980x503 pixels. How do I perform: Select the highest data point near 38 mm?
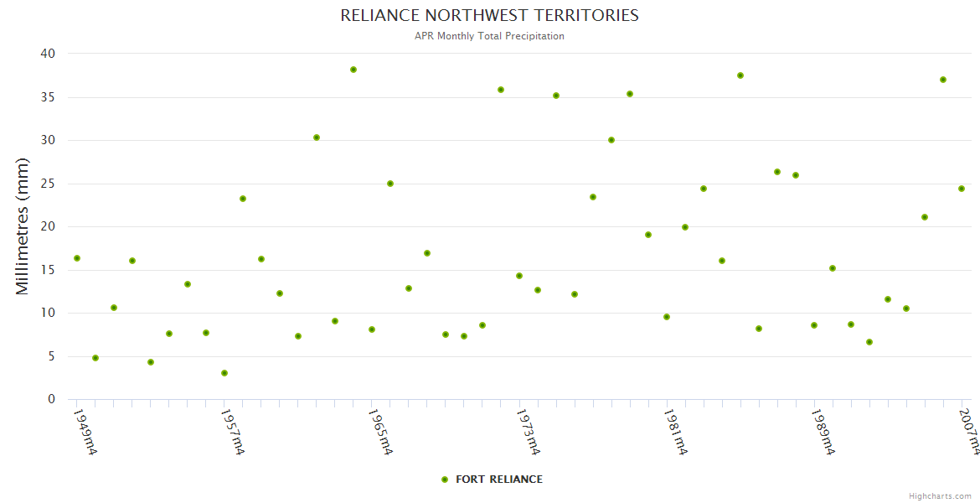pyautogui.click(x=353, y=70)
